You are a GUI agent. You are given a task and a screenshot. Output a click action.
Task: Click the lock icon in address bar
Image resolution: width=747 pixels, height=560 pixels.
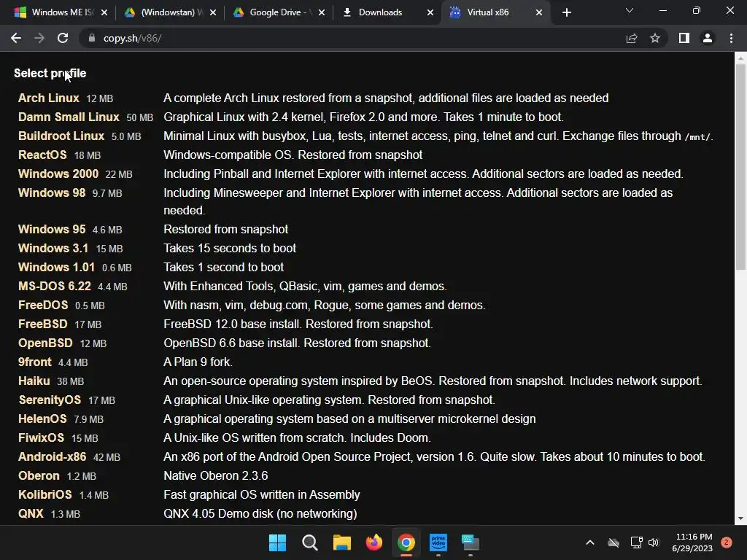[x=91, y=38]
